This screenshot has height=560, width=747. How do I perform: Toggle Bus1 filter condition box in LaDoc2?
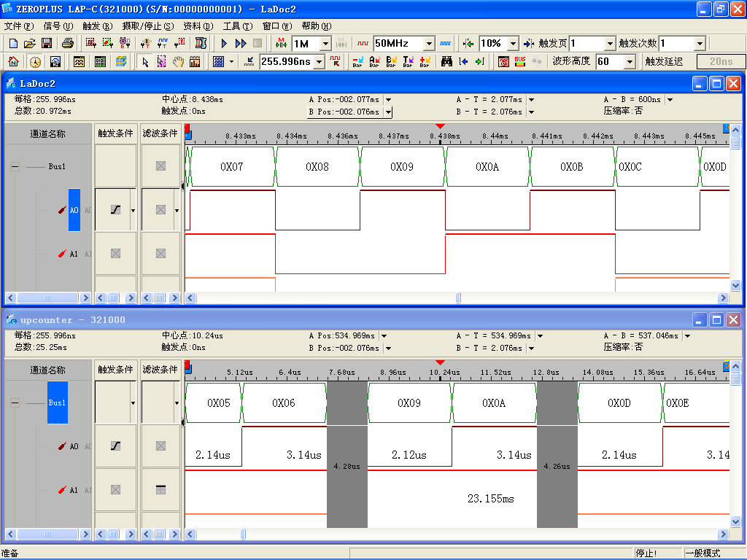pyautogui.click(x=160, y=166)
